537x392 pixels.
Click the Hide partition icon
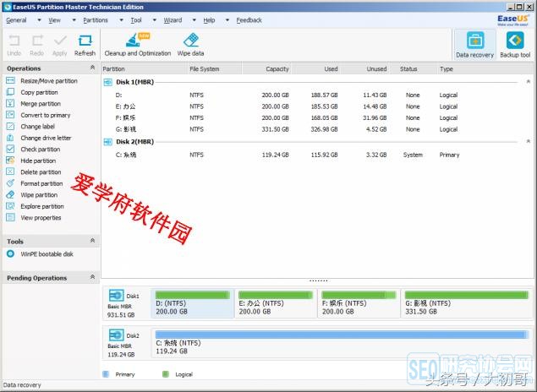[11, 161]
